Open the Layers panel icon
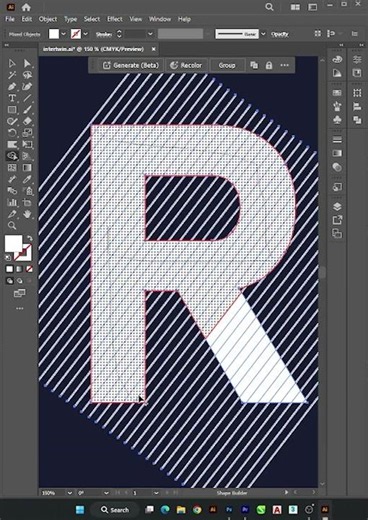Screen dimensions: 368x520 pos(337,207)
